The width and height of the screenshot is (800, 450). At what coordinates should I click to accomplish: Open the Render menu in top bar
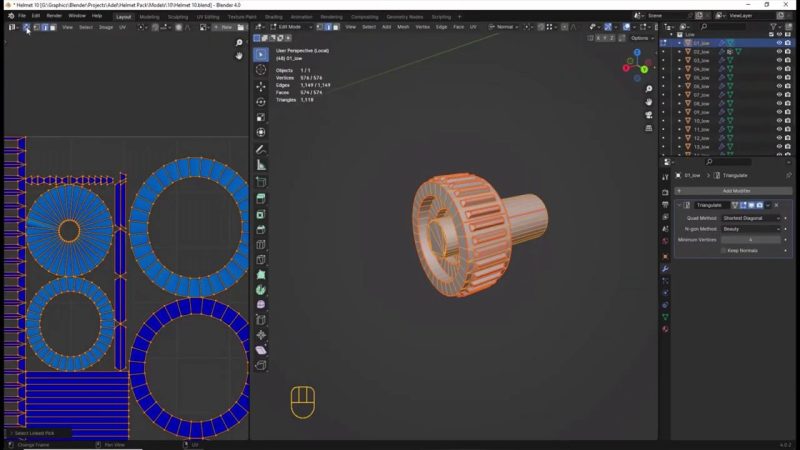54,16
